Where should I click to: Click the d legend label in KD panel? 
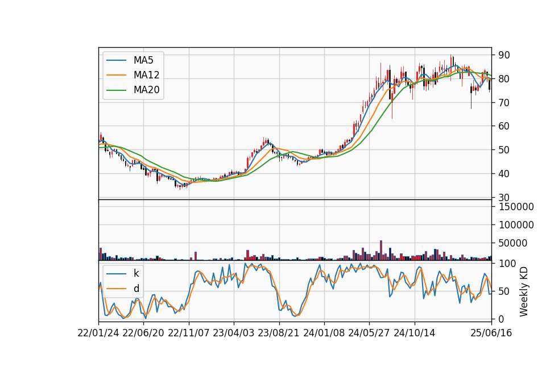click(136, 289)
